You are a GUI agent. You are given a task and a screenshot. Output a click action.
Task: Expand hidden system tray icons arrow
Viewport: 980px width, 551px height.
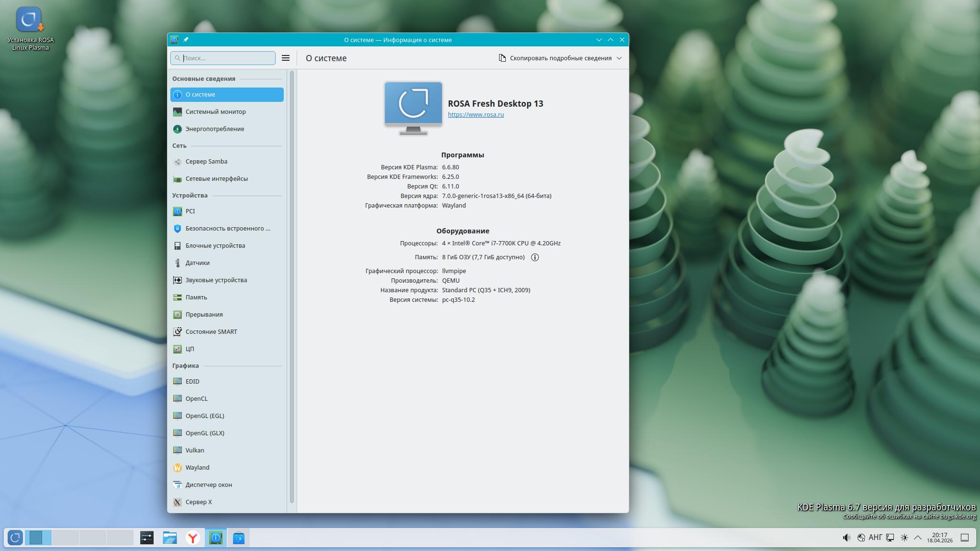click(918, 538)
